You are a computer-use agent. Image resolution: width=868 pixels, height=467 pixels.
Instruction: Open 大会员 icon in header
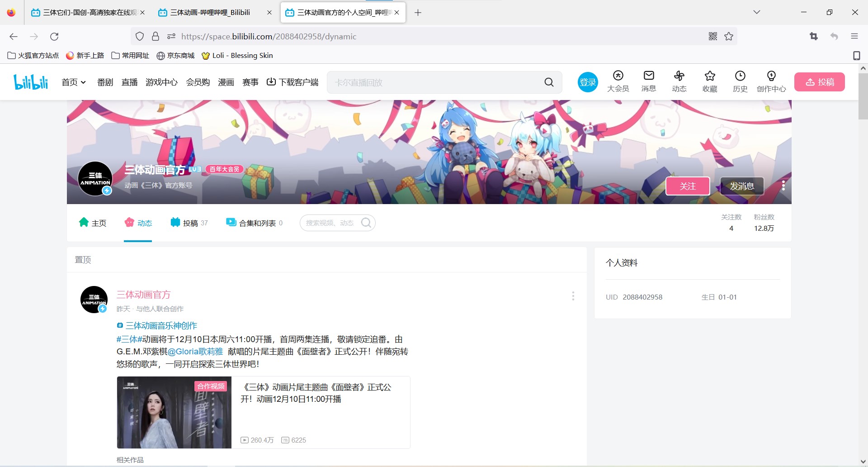pos(618,81)
